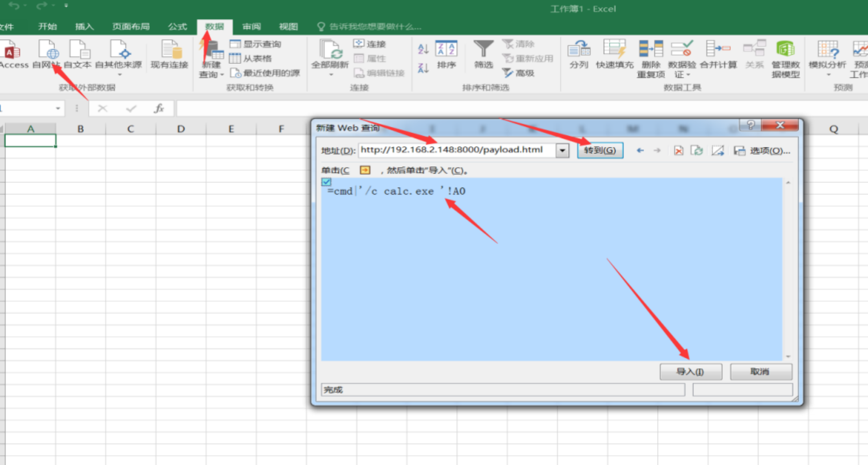Select cell A1 in the worksheet

pos(31,141)
